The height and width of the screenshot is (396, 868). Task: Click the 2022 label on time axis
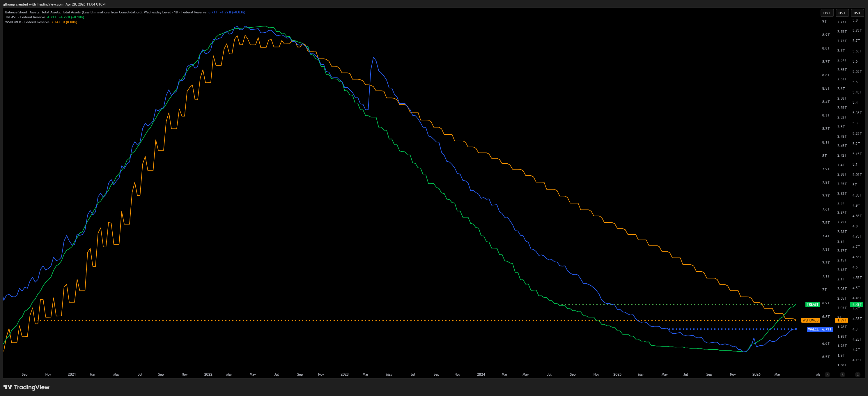click(x=208, y=374)
